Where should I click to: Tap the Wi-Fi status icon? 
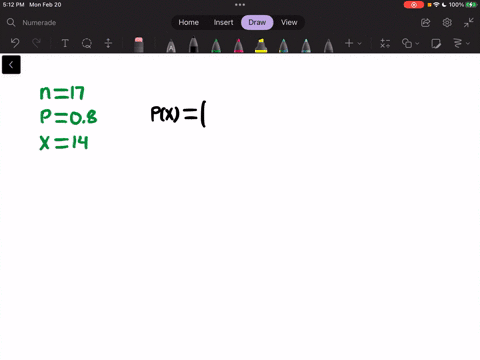pos(436,5)
